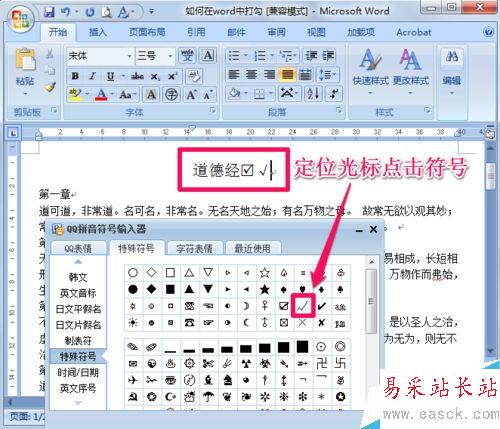The image size is (500, 429).
Task: Open 编辑 editing group button
Action: tap(452, 72)
